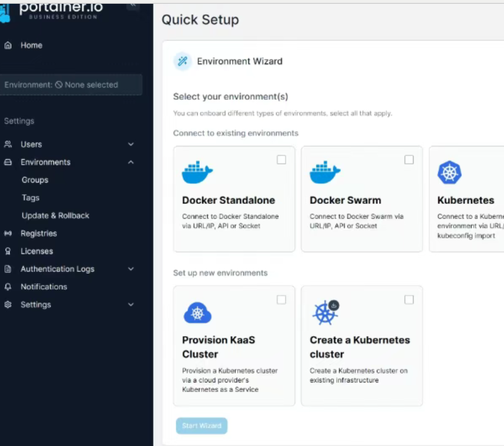This screenshot has width=504, height=446.
Task: Expand the Authentication Logs chevron
Action: tap(131, 269)
